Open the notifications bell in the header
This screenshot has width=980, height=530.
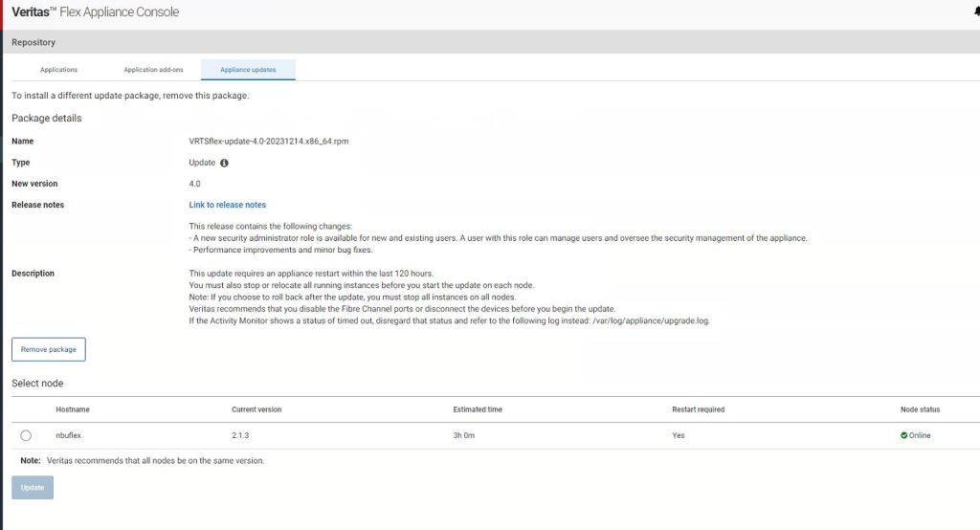coord(975,12)
